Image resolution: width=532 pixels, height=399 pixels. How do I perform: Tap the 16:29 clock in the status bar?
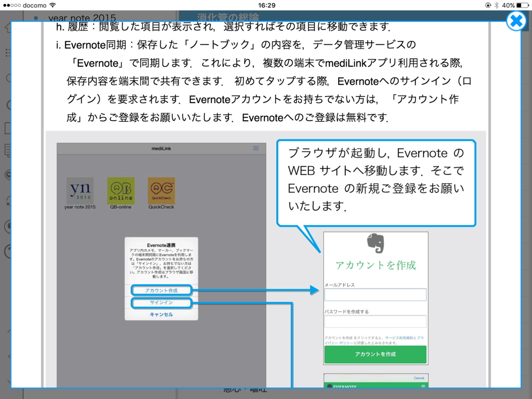(x=267, y=5)
